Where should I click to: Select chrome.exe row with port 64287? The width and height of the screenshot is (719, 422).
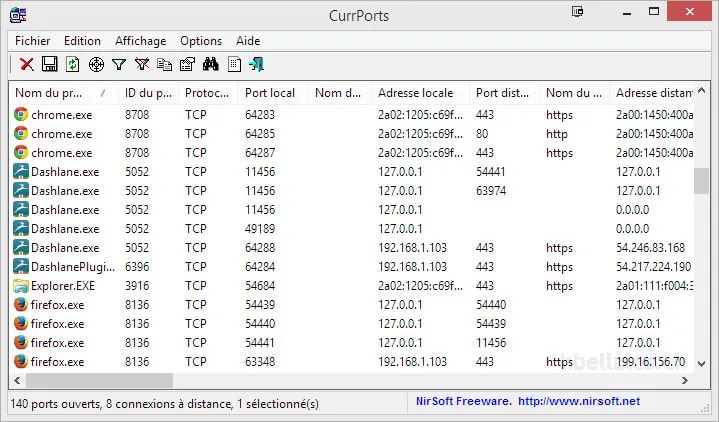click(x=351, y=152)
